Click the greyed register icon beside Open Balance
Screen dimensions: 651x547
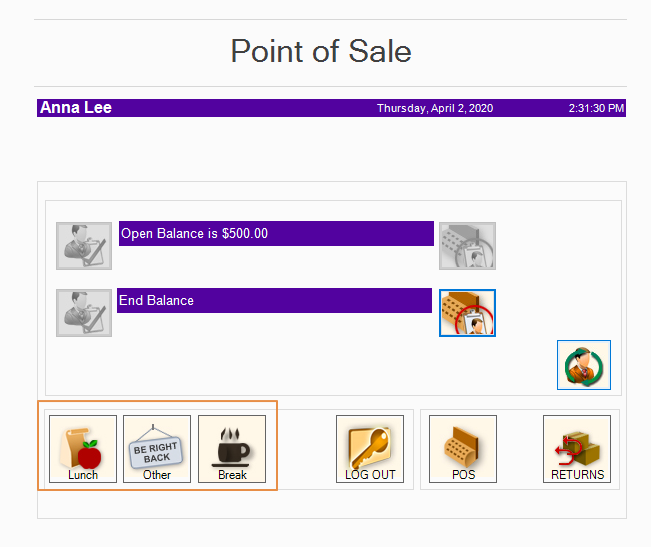467,246
